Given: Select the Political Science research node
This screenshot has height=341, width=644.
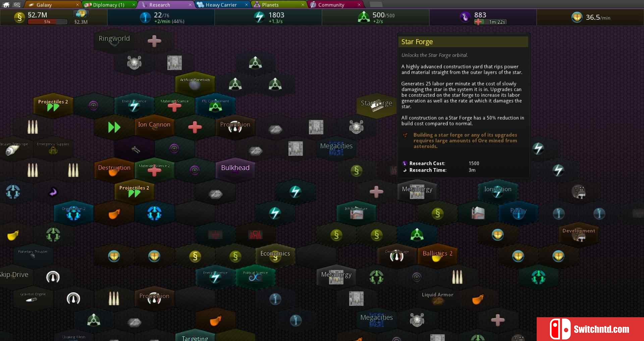Looking at the screenshot, I should coord(255,277).
